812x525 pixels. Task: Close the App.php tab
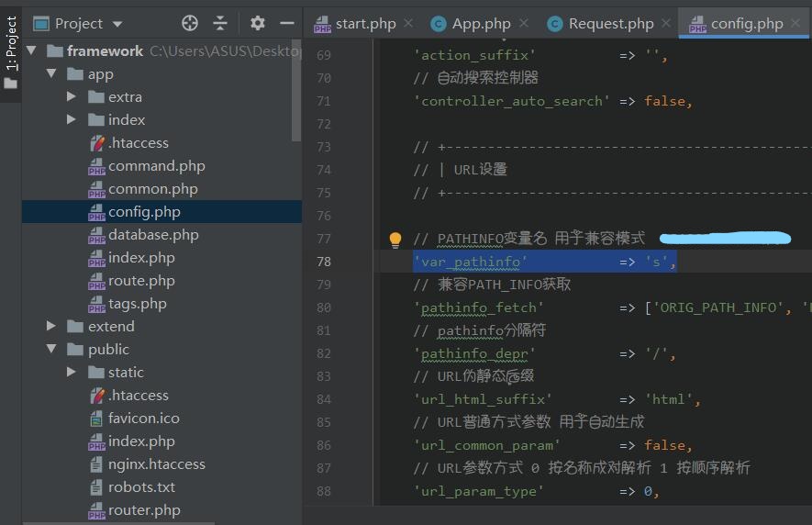click(524, 23)
